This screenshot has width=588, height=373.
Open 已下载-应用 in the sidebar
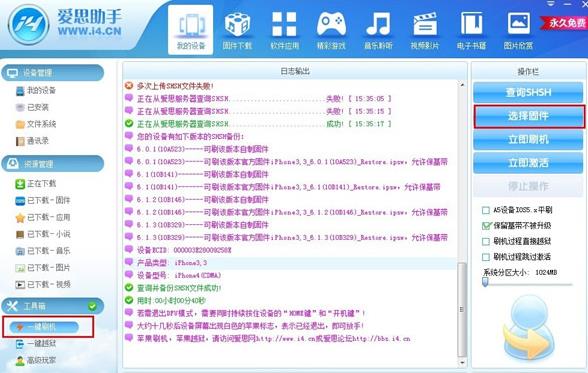[x=43, y=217]
